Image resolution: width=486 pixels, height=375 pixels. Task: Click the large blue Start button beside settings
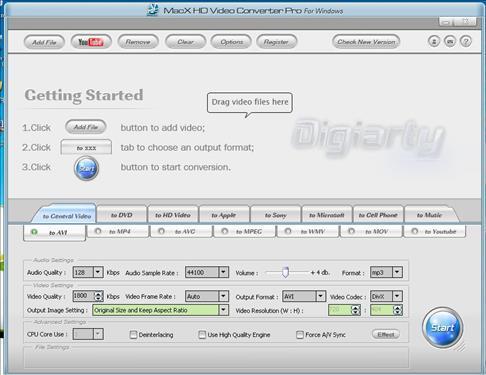442,327
